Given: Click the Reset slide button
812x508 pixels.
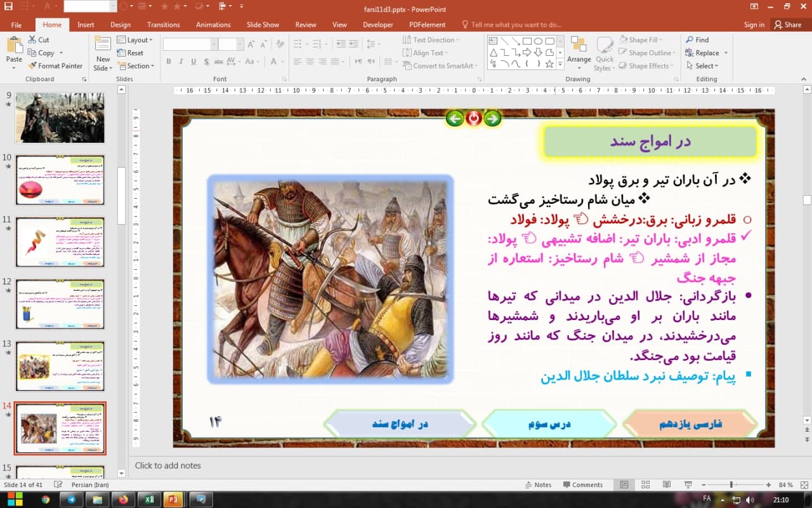Looking at the screenshot, I should pyautogui.click(x=130, y=53).
